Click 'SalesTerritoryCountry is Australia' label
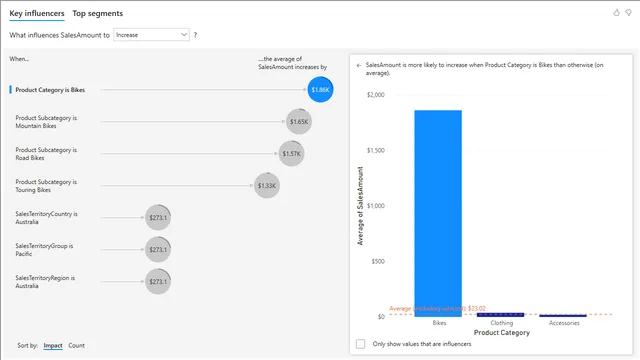Screen dimensions: 640x360 tap(47, 218)
